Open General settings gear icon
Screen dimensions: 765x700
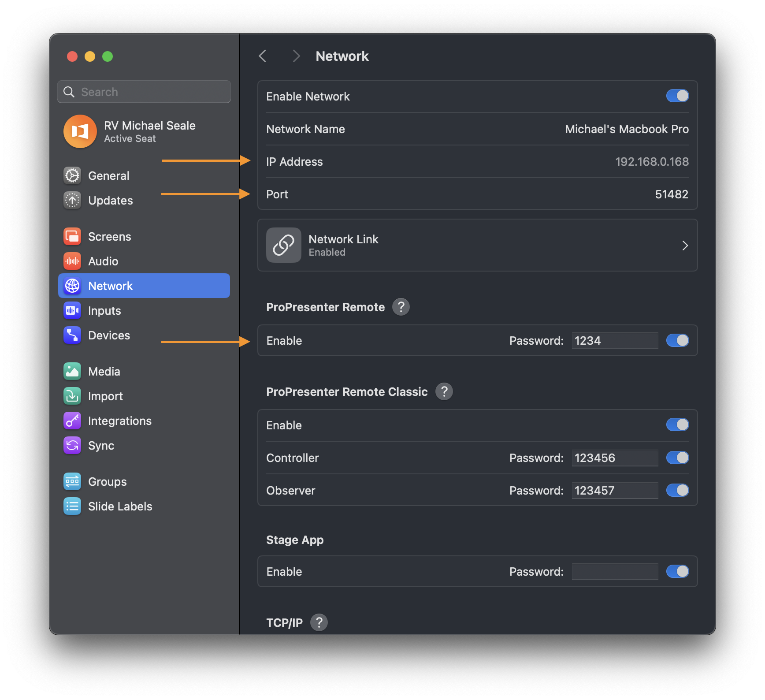click(72, 175)
